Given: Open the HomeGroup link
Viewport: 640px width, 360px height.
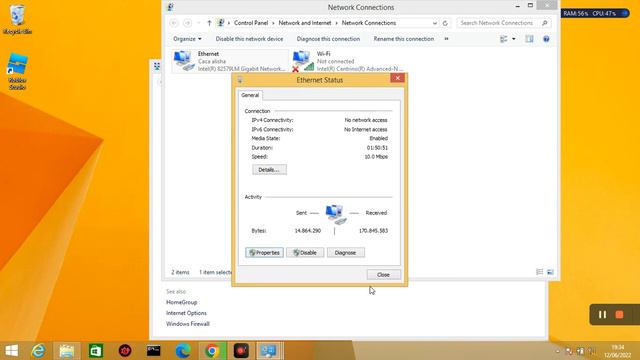Looking at the screenshot, I should pos(182,302).
